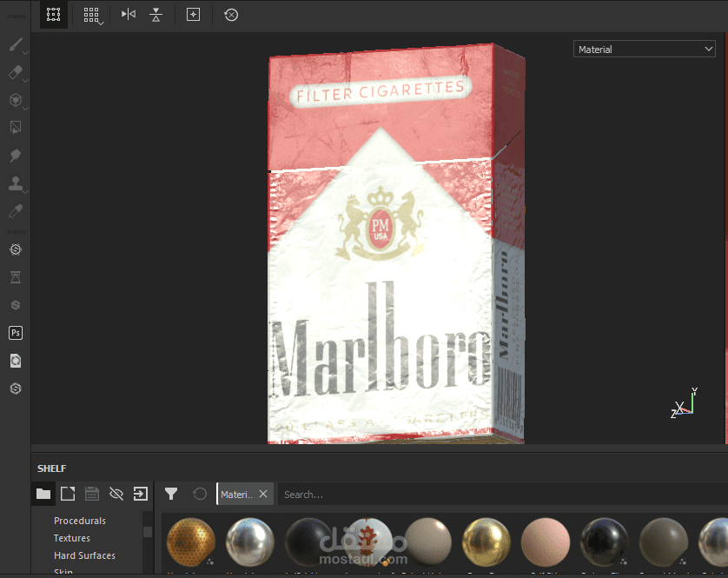Image resolution: width=728 pixels, height=578 pixels.
Task: Flip the projection horizontally
Action: [129, 15]
